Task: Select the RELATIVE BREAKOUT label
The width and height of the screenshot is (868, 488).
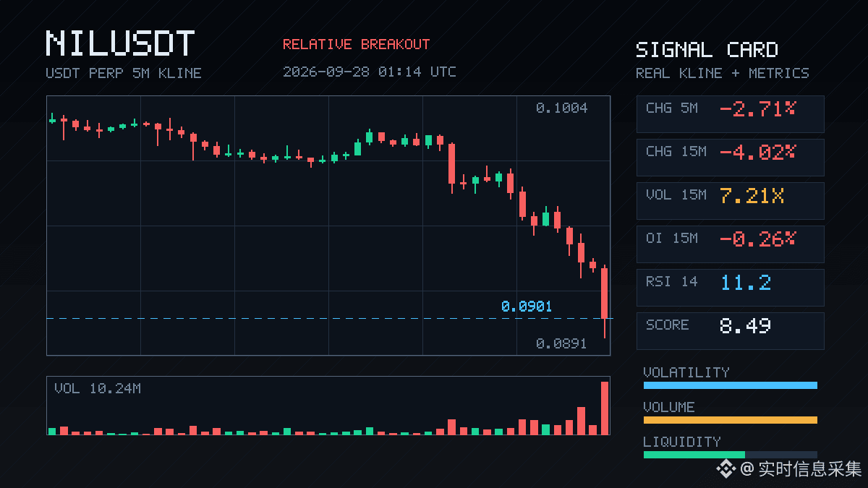Action: tap(356, 45)
